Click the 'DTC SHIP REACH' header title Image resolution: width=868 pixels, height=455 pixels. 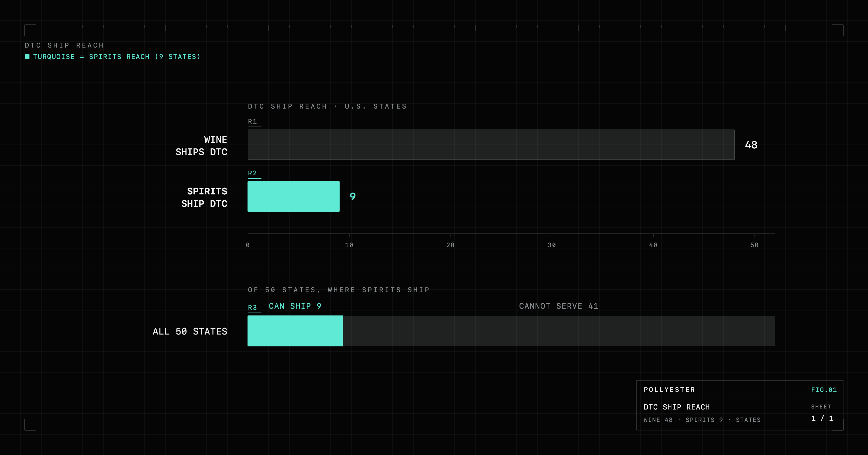[x=64, y=45]
